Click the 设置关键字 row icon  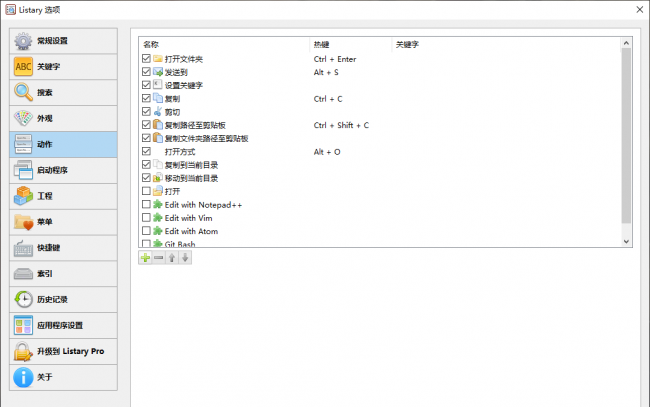point(158,85)
